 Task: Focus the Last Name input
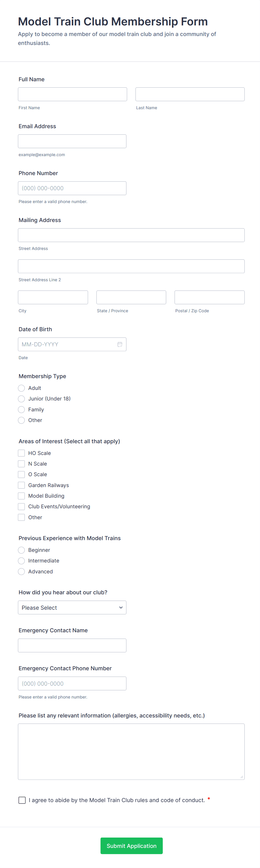pyautogui.click(x=190, y=94)
